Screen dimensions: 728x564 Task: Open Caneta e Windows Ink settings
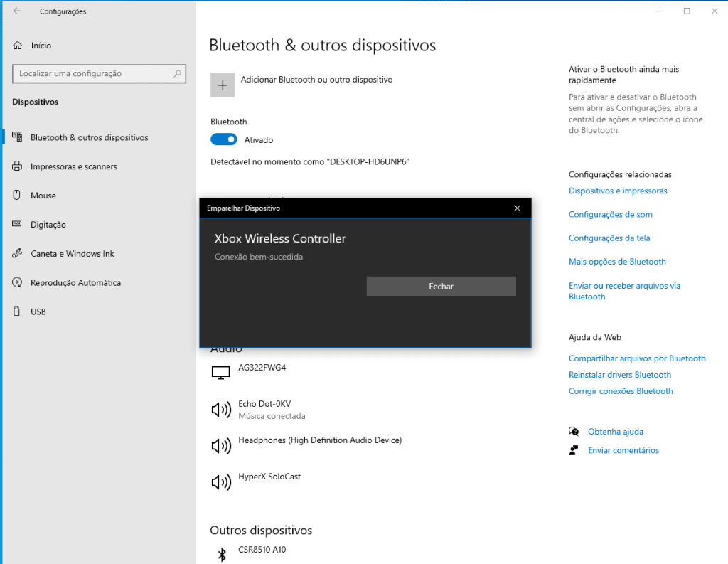[72, 254]
